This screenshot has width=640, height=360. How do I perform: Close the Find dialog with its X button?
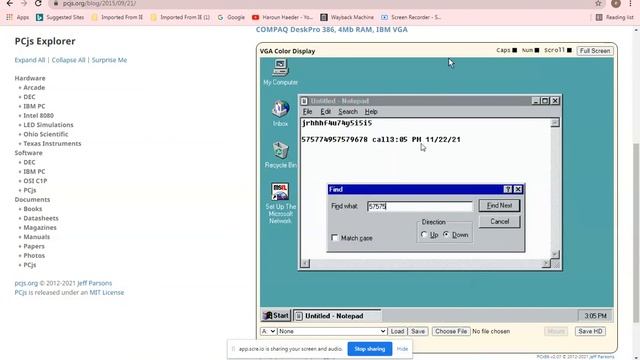(x=518, y=189)
